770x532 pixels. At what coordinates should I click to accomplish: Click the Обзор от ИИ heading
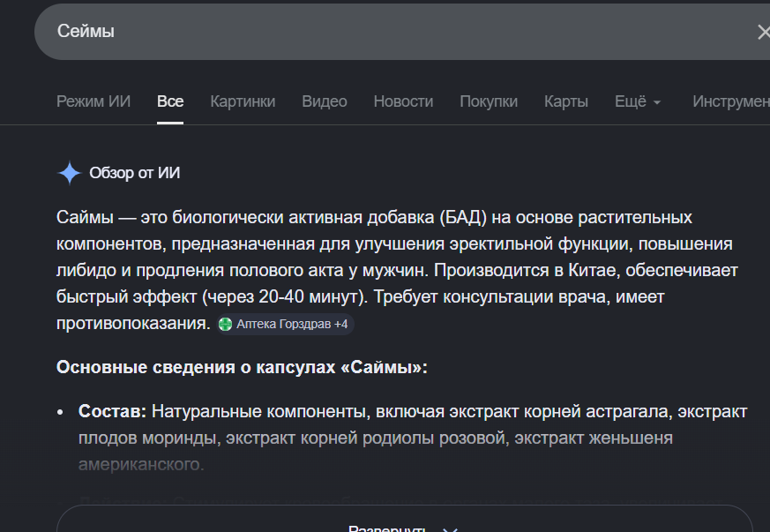tap(135, 173)
